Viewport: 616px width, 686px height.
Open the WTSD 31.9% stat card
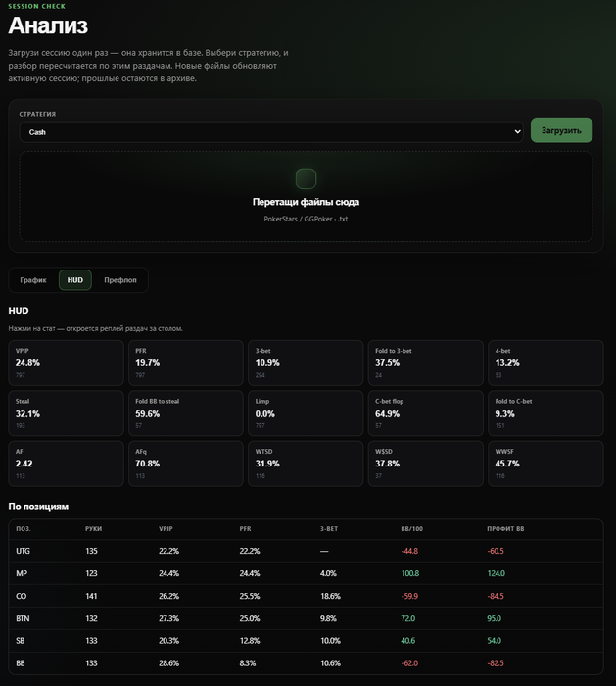pos(306,464)
